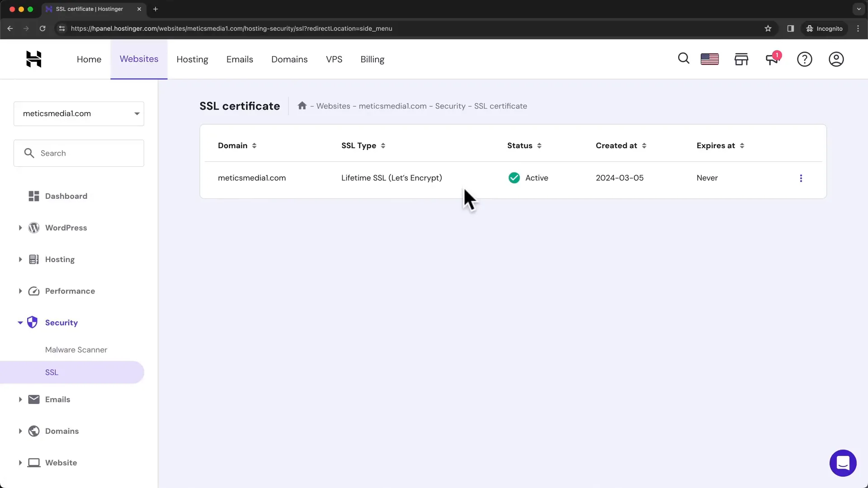868x488 pixels.
Task: Click meticsmedia1.com in the breadcrumb
Action: click(x=392, y=106)
